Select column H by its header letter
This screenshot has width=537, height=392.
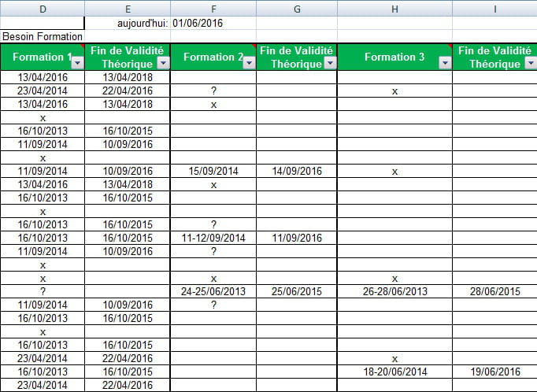click(394, 9)
